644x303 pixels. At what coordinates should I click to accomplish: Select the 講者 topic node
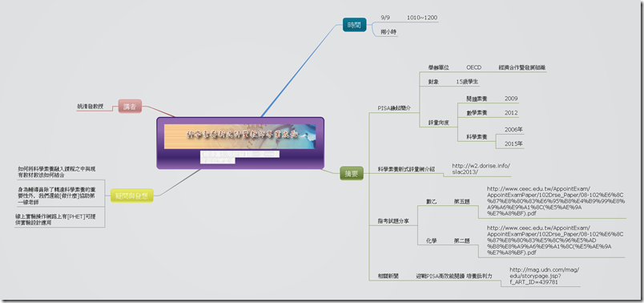coord(130,107)
